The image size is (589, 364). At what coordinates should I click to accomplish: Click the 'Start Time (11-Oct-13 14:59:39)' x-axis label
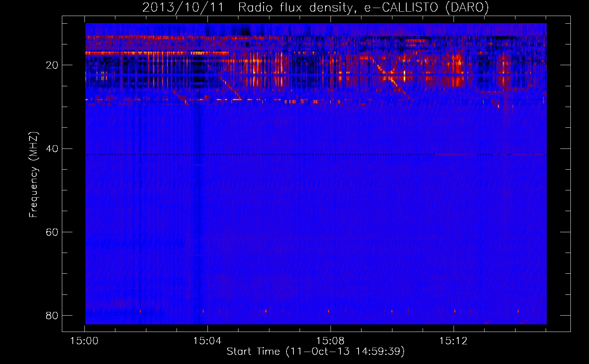coord(316,351)
